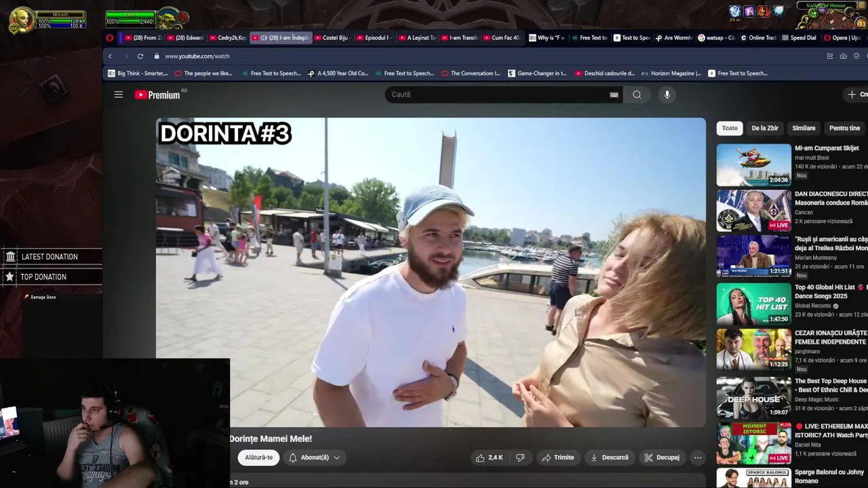Dislike the video with thumbs-down
Screen dimensions: 868x488
520,457
